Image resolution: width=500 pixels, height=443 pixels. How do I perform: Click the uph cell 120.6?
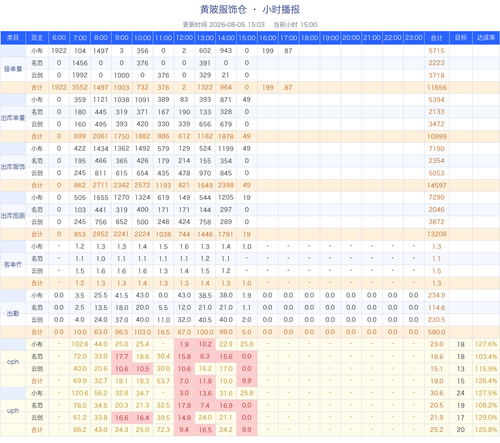point(80,393)
